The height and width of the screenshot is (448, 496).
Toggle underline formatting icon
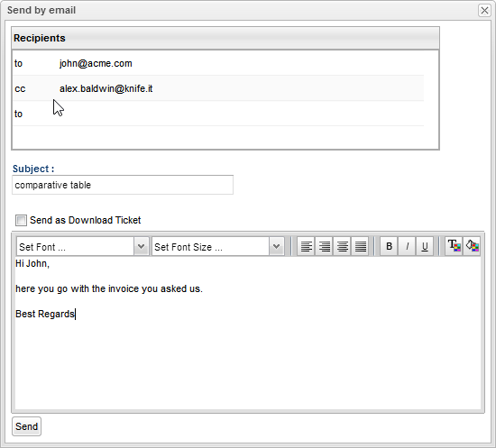425,246
